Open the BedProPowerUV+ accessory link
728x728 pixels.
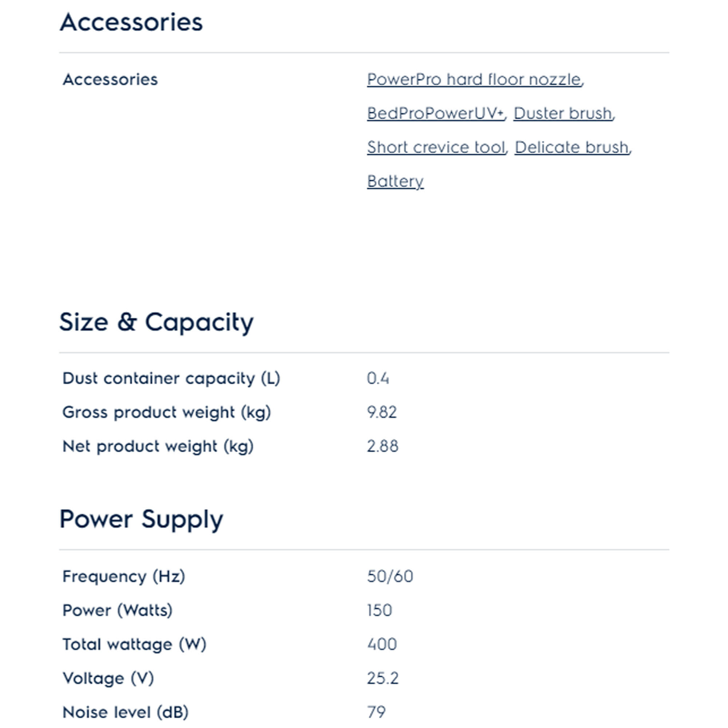(435, 114)
